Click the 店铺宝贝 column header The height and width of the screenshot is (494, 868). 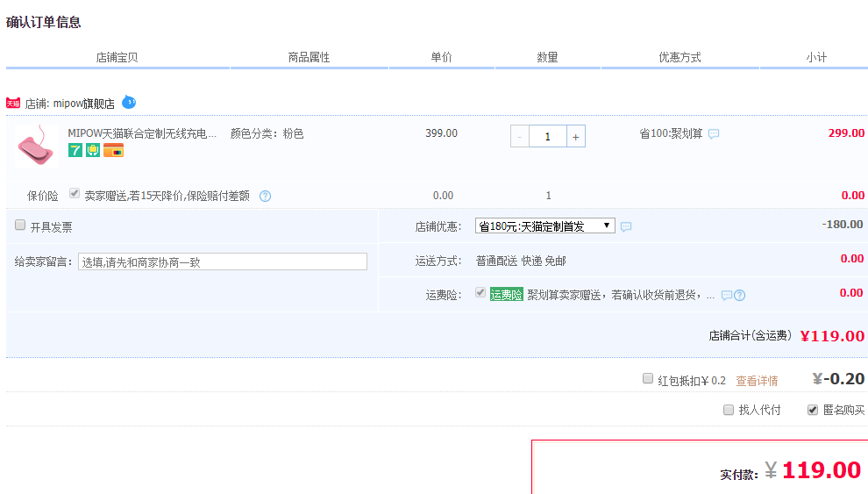pos(117,58)
